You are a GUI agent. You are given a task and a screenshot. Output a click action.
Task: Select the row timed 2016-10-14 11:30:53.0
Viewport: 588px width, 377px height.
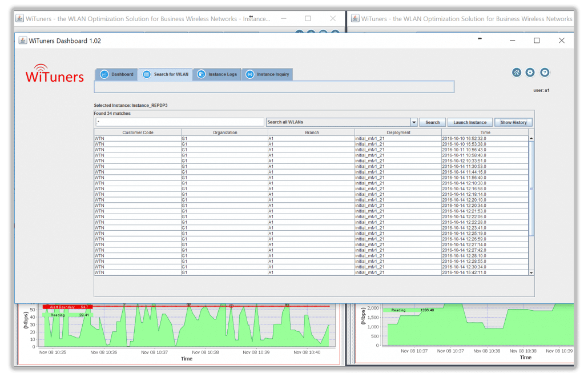click(x=311, y=167)
